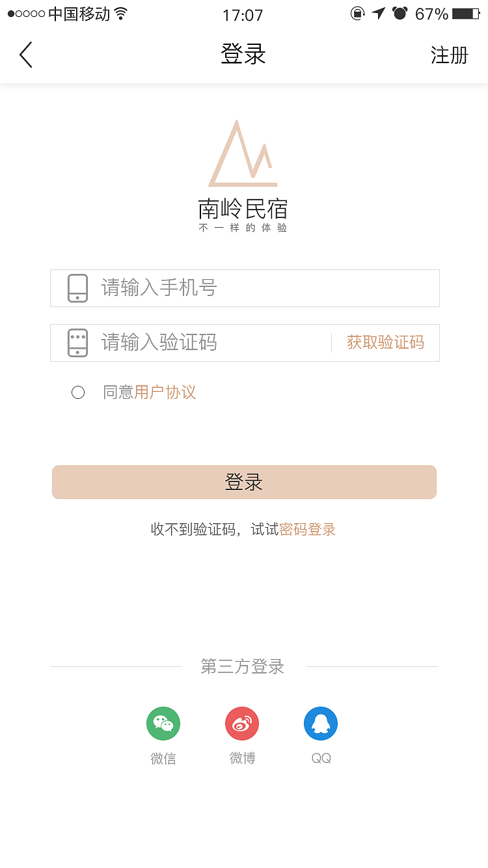
Task: Select the 登录 title in the navigation bar
Action: pos(243,55)
